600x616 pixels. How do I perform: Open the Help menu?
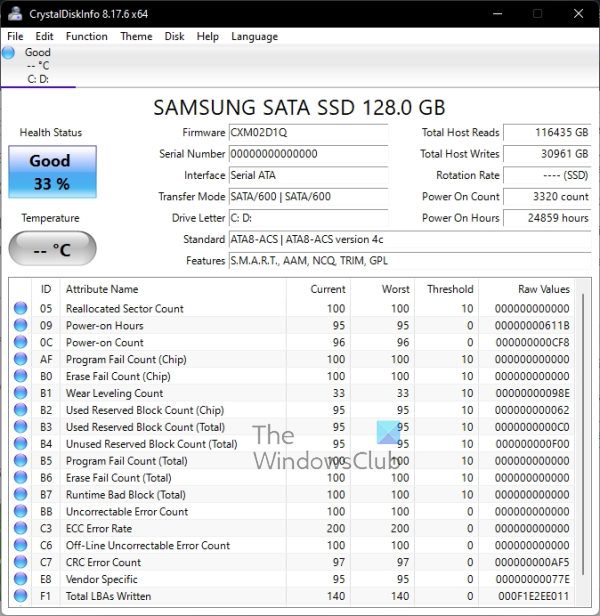point(207,37)
